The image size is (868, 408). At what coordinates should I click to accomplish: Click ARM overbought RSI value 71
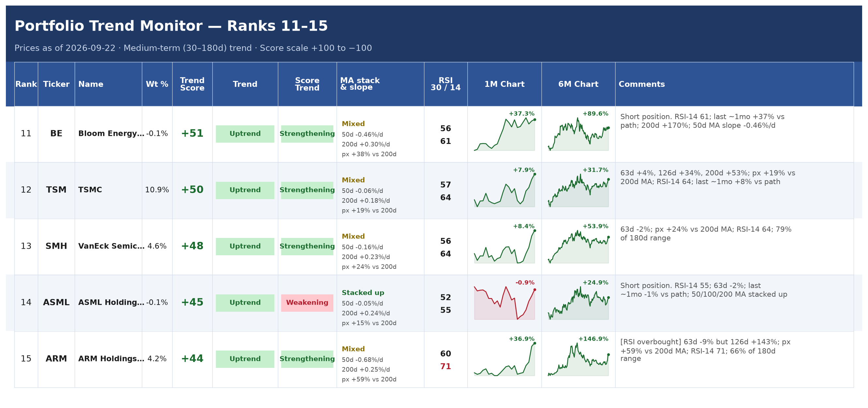(446, 367)
